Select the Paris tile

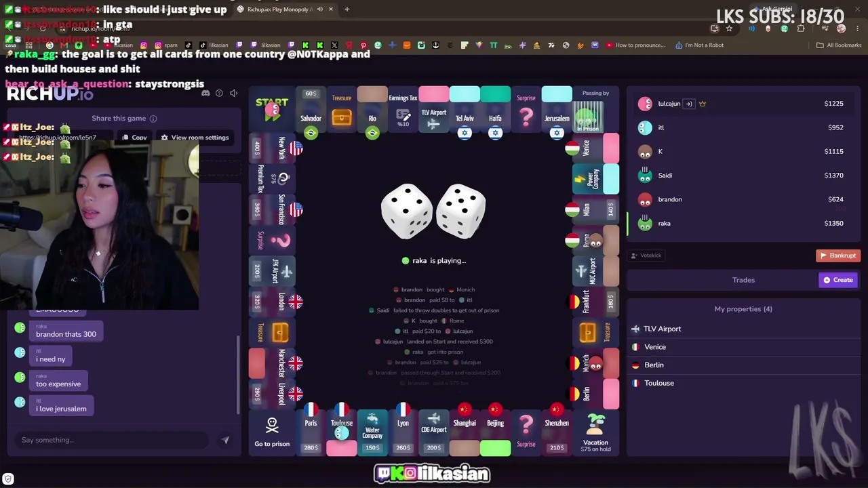point(311,433)
